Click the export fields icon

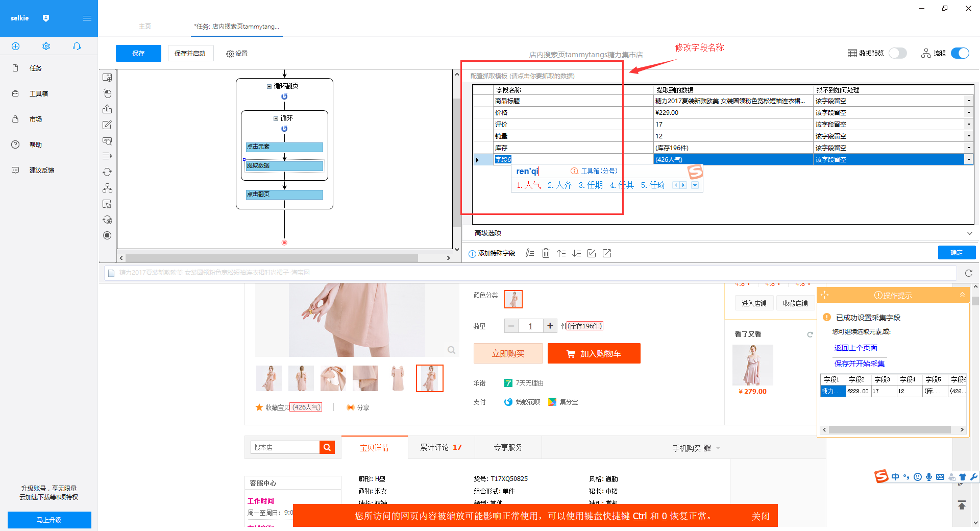click(x=607, y=253)
